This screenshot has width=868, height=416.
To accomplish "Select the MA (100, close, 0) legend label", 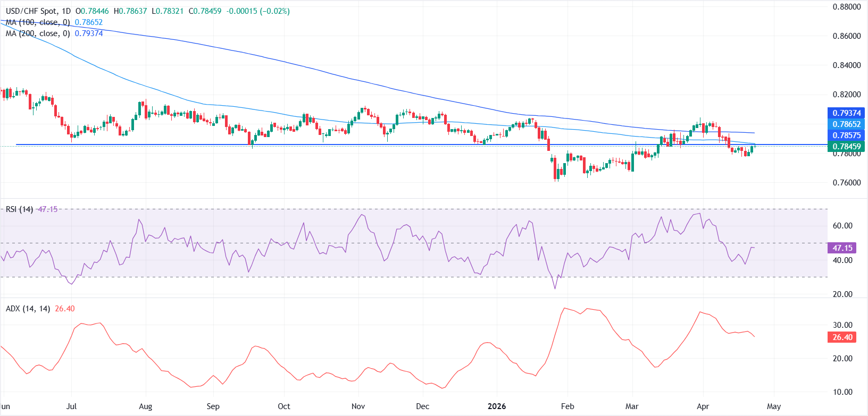I will click(38, 22).
